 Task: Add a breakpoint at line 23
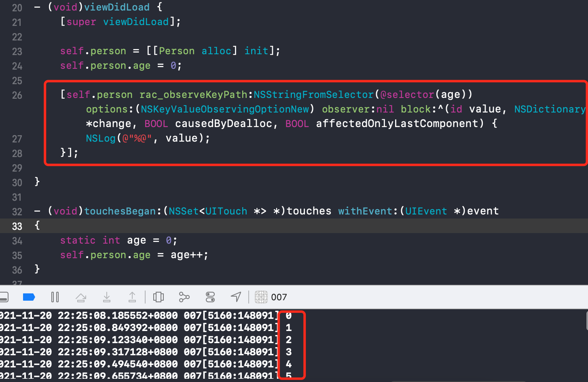click(17, 51)
